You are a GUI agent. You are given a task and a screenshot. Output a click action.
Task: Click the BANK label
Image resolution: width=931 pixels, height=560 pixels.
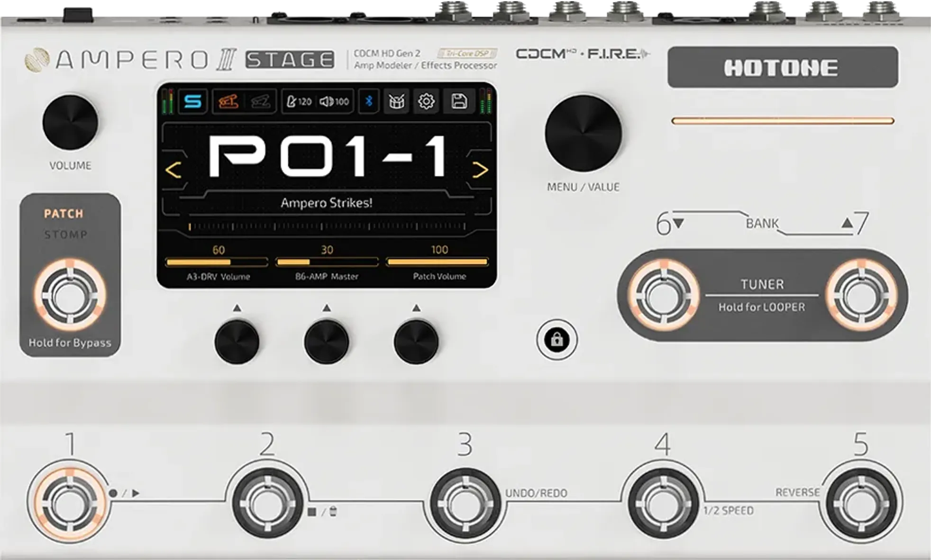pyautogui.click(x=762, y=223)
